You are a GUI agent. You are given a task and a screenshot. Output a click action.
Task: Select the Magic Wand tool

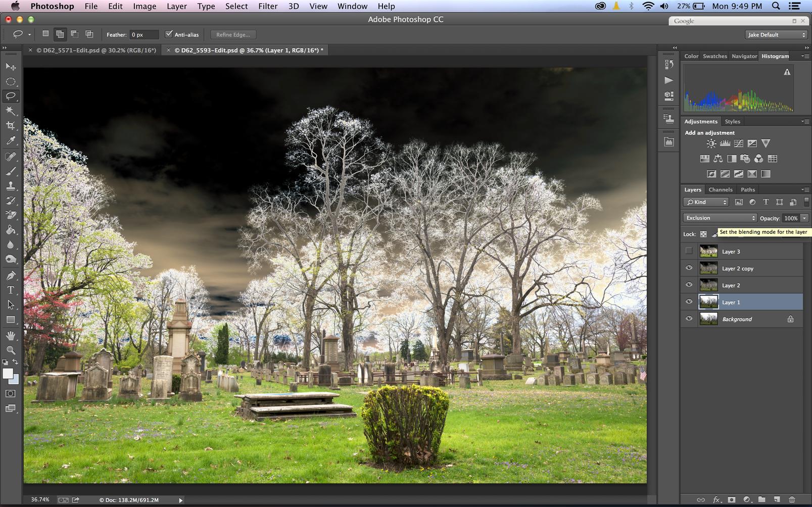[11, 111]
